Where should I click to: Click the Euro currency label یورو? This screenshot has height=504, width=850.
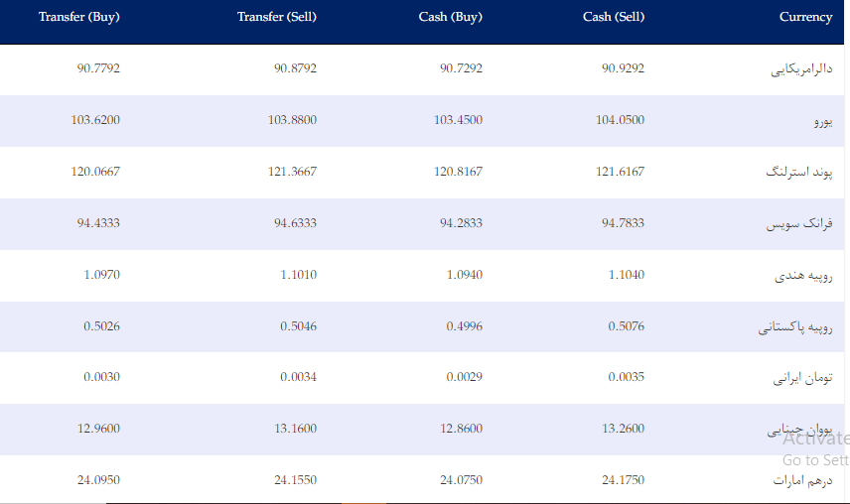click(822, 122)
